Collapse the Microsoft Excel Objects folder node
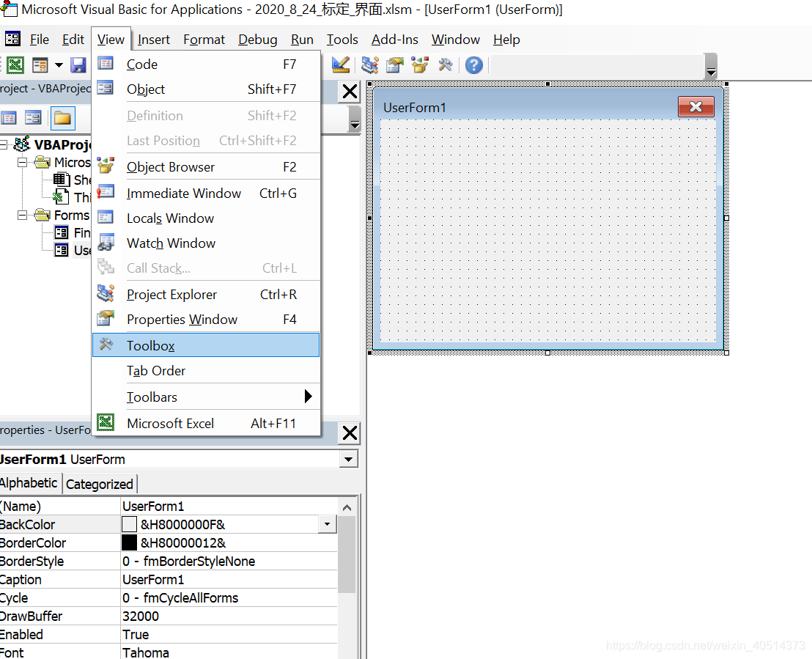 pos(22,163)
